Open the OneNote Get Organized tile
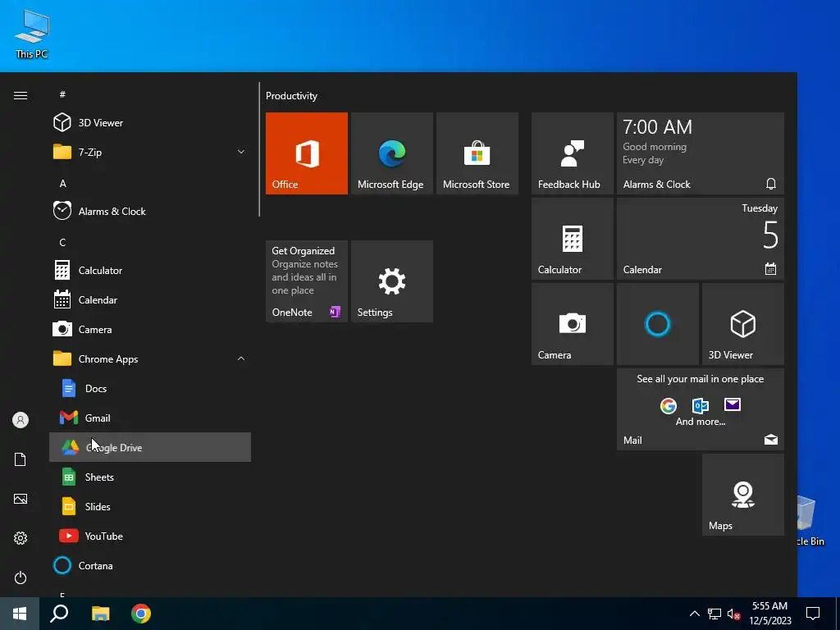The height and width of the screenshot is (630, 840). pos(307,281)
